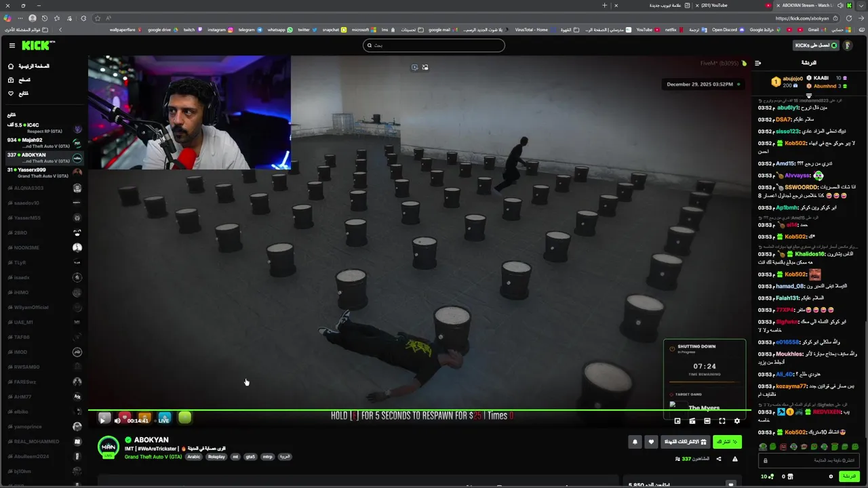Screen dimensions: 868x488
Task: Open the chat user Kob502's latest message
Action: [x=795, y=432]
